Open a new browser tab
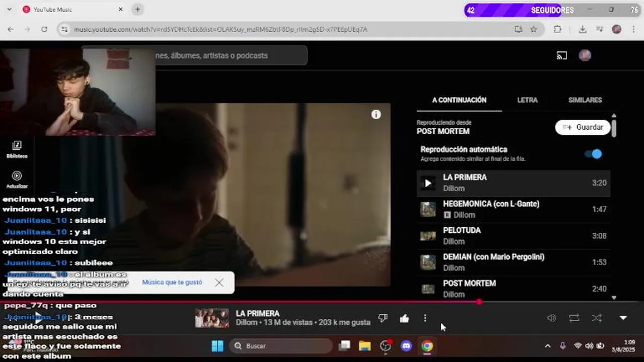The width and height of the screenshot is (644, 362). click(x=137, y=10)
